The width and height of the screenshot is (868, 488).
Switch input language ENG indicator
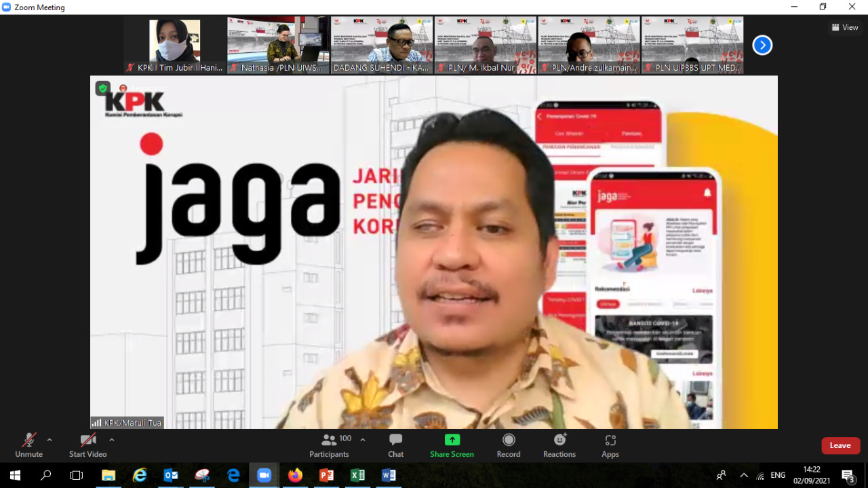click(778, 475)
